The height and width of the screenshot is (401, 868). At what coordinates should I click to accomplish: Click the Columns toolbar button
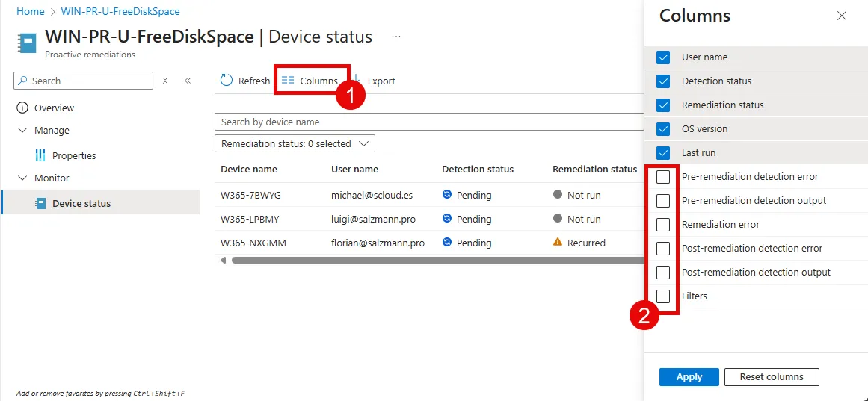pyautogui.click(x=311, y=81)
